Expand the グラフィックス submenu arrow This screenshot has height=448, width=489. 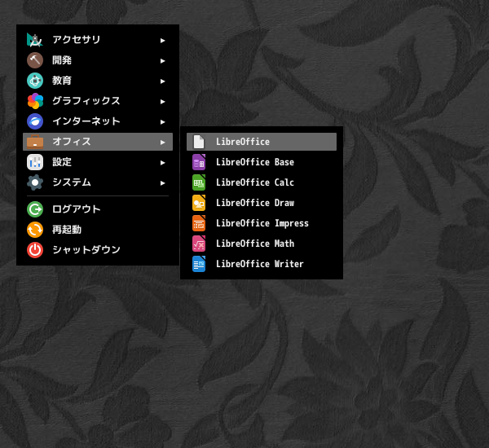[162, 102]
